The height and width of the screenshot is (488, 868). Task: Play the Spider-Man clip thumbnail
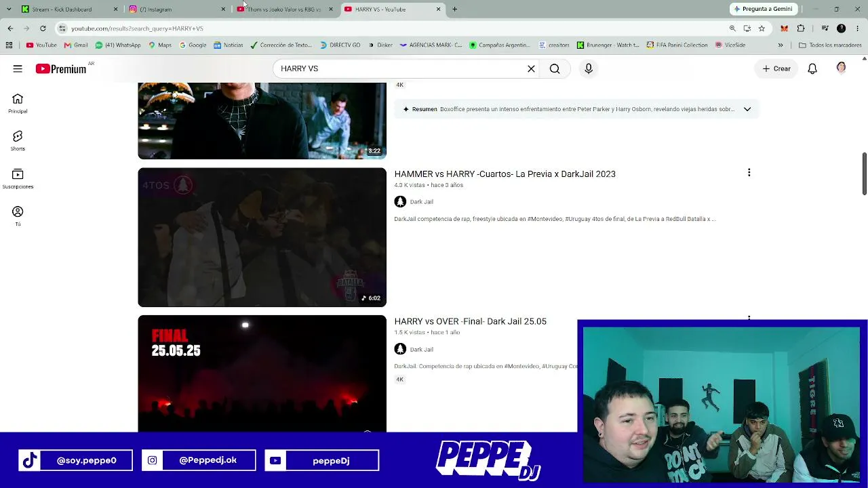tap(262, 121)
